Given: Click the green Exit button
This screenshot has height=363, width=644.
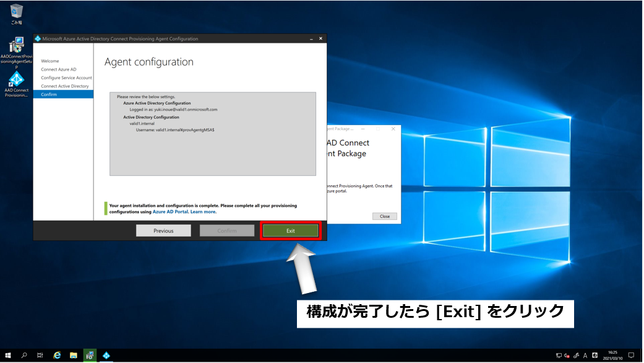Looking at the screenshot, I should pos(290,230).
